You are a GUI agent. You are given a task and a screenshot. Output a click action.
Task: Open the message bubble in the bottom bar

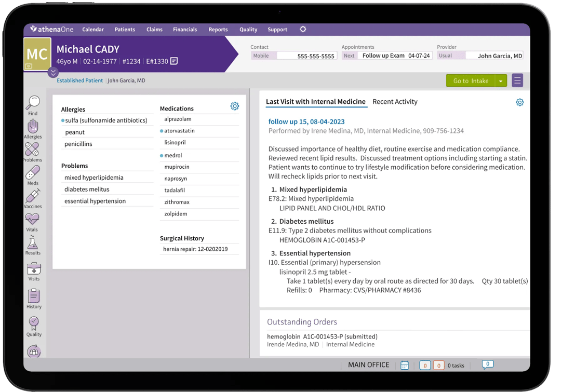[x=487, y=365]
